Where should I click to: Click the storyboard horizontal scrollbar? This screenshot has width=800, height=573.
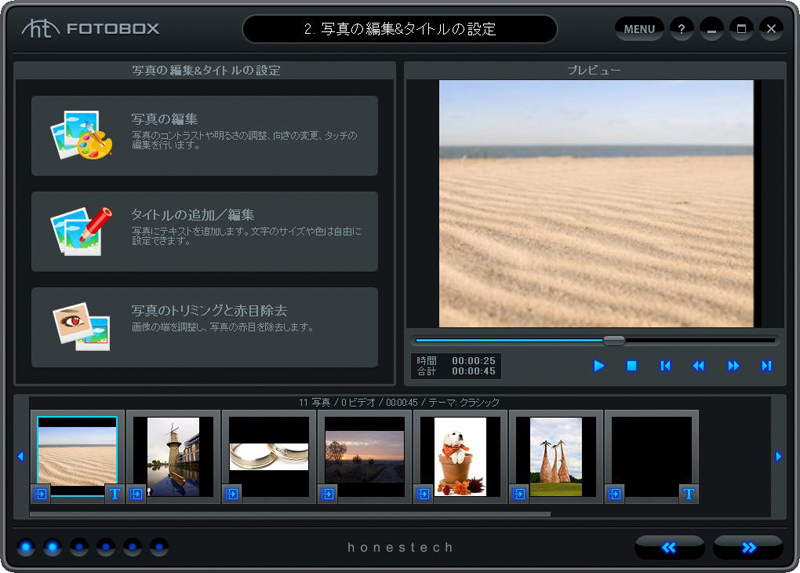pos(290,514)
